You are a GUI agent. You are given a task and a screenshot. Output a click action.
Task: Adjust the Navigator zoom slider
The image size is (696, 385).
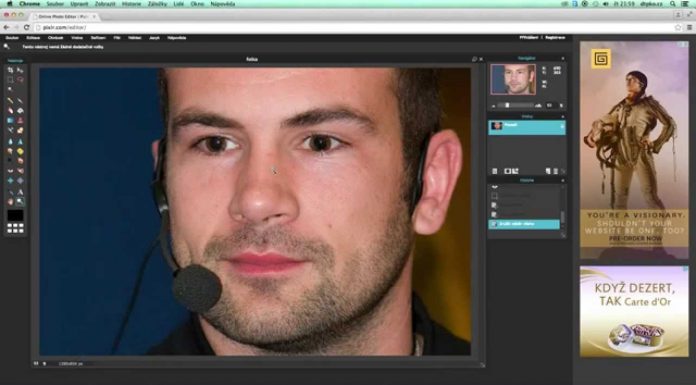tap(507, 105)
